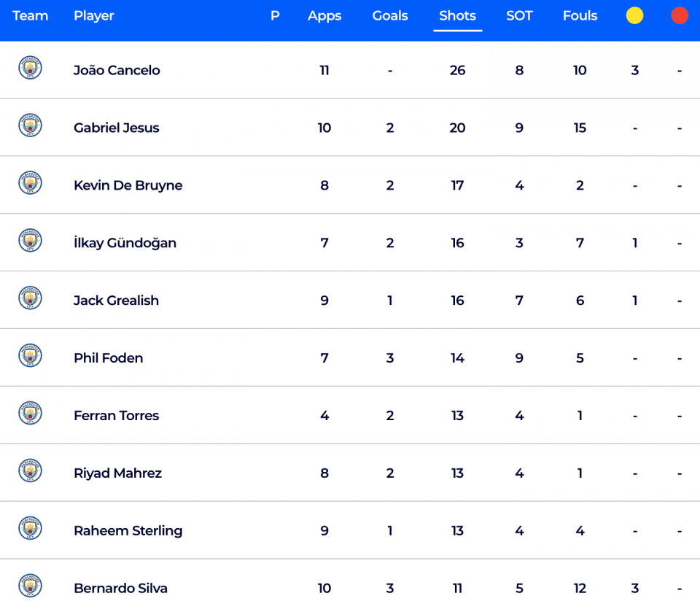Sort by the Goals column header
The height and width of the screenshot is (612, 700).
click(390, 15)
